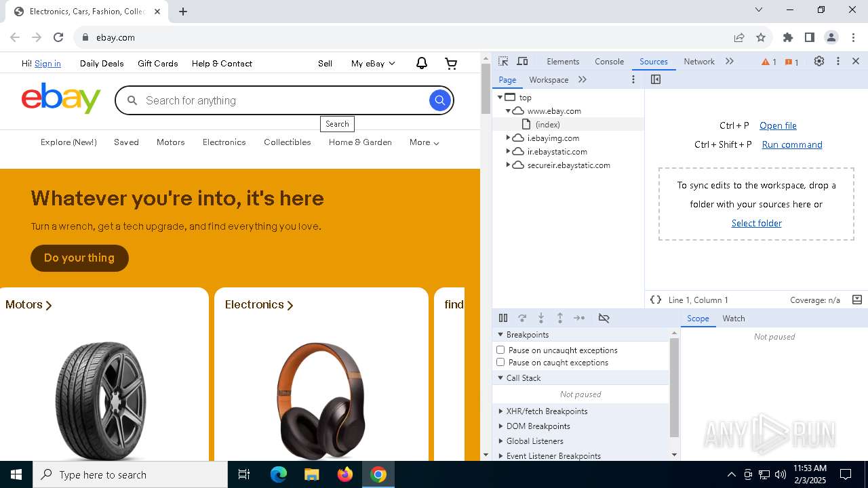Show the console drawer icon next to Coverage
868x488 pixels.
(x=857, y=300)
